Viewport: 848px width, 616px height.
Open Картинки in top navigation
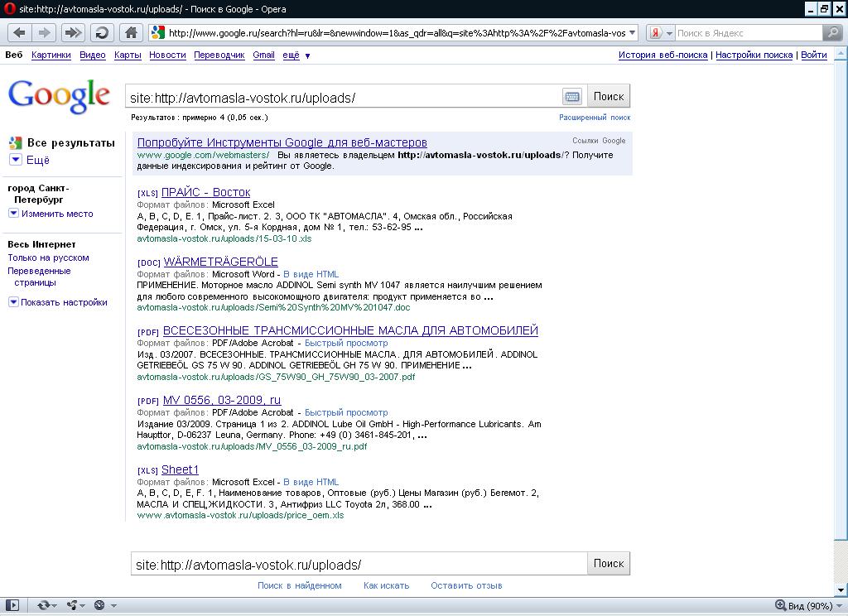click(51, 55)
